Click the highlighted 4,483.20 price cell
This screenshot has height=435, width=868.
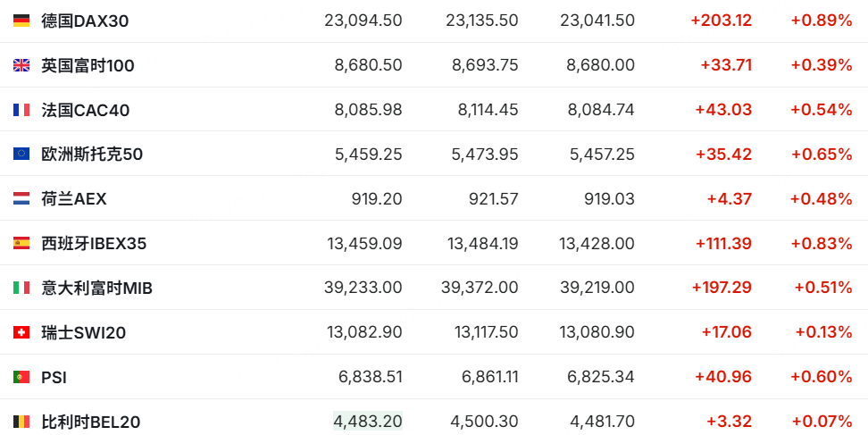(x=368, y=421)
